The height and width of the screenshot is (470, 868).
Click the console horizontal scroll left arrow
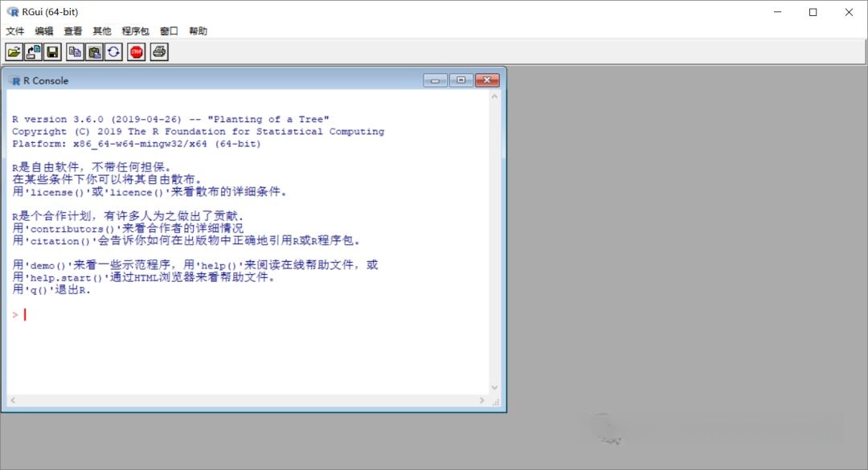(13, 400)
